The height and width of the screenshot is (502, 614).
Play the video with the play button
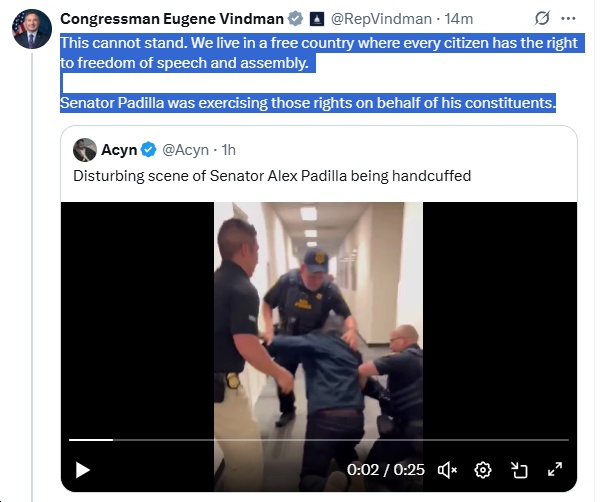click(x=82, y=470)
